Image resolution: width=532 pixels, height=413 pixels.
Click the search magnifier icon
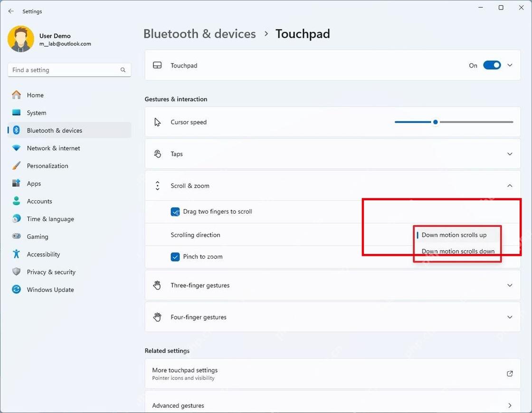(x=123, y=70)
